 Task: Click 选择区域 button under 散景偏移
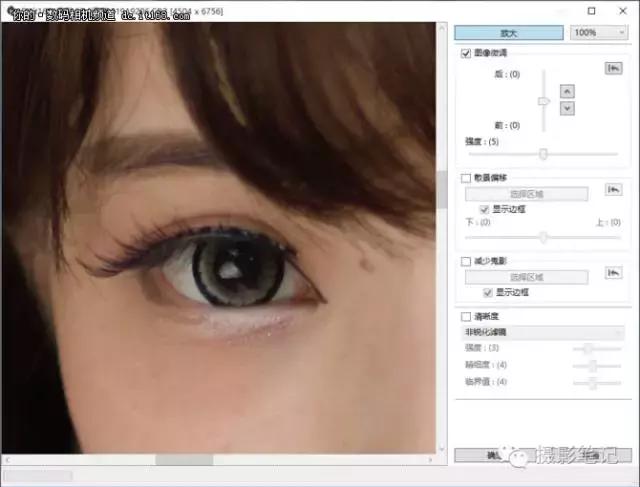coord(527,194)
